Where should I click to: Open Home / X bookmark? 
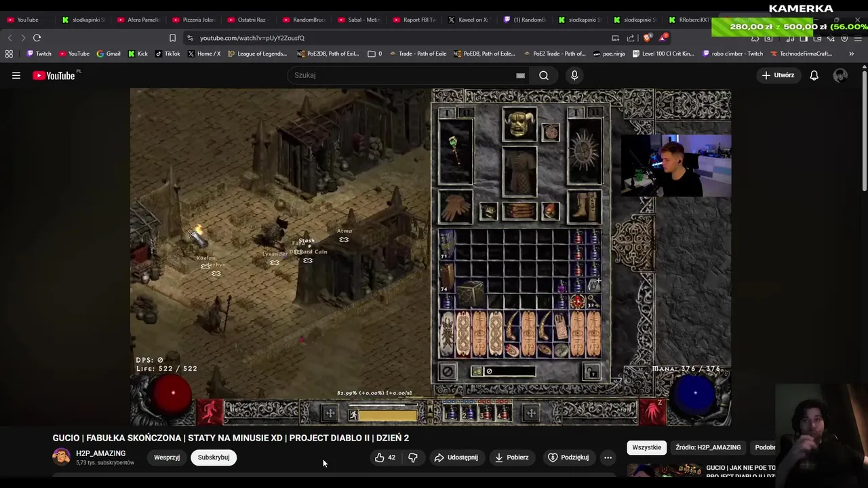(203, 54)
